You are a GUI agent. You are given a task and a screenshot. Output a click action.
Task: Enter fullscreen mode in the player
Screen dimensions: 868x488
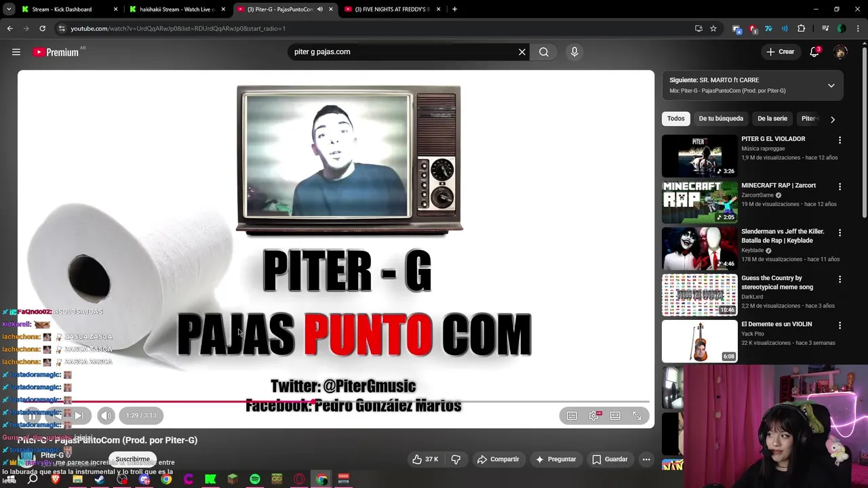tap(637, 415)
